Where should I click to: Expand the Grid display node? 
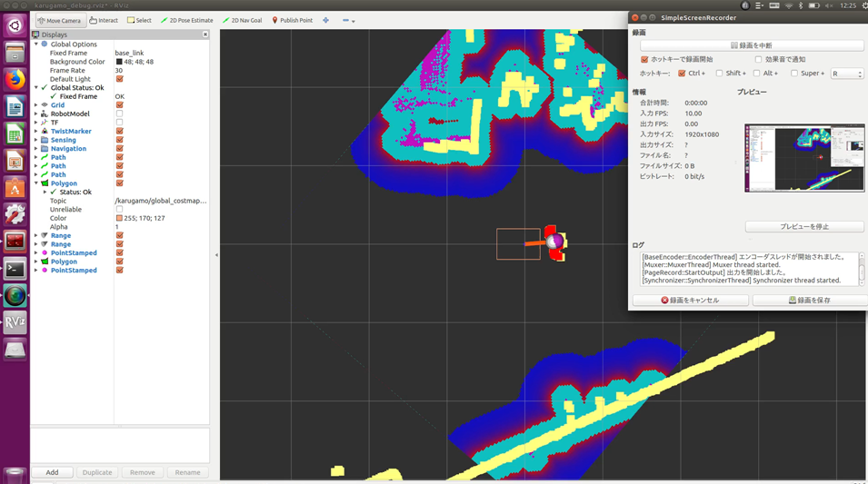pos(36,105)
